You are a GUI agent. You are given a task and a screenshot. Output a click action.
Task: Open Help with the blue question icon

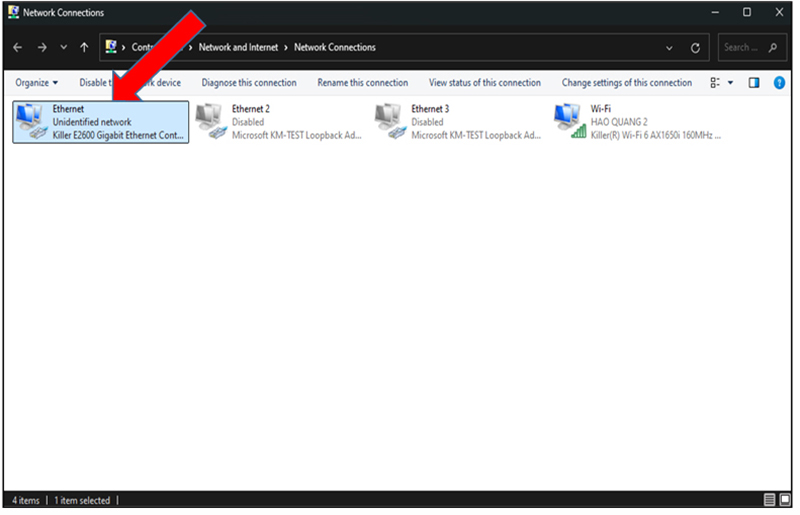pyautogui.click(x=779, y=83)
